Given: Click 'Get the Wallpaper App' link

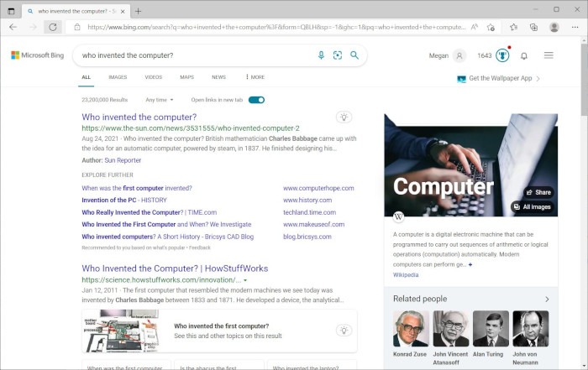Looking at the screenshot, I should 501,78.
